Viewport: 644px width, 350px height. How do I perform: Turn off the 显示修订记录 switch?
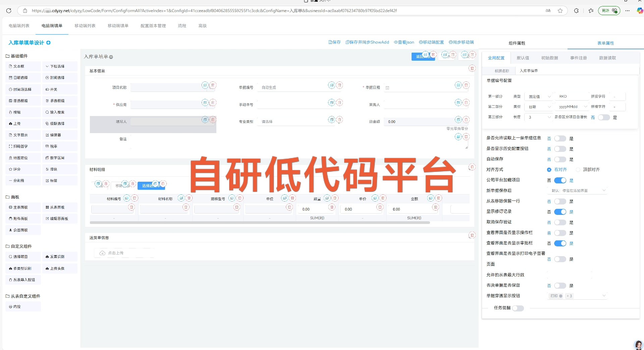click(x=560, y=212)
